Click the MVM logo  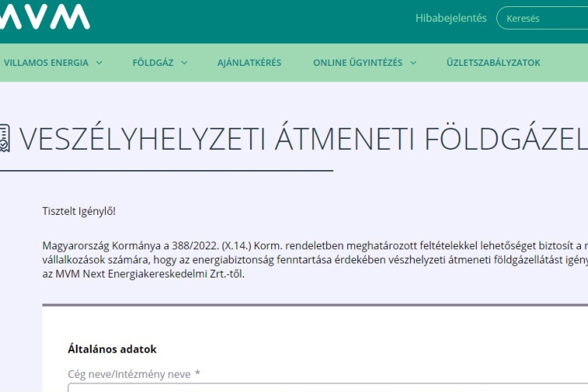tap(45, 17)
